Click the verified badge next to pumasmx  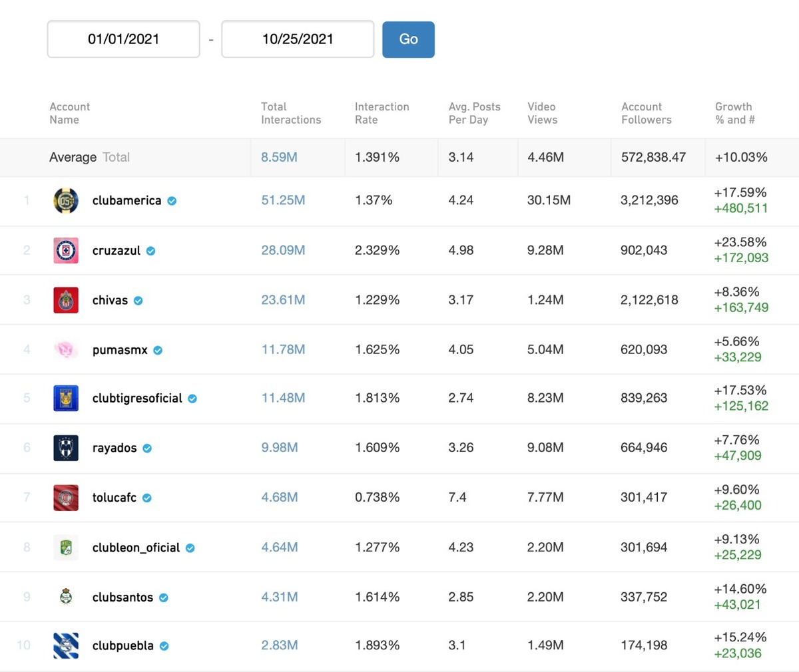tap(158, 350)
